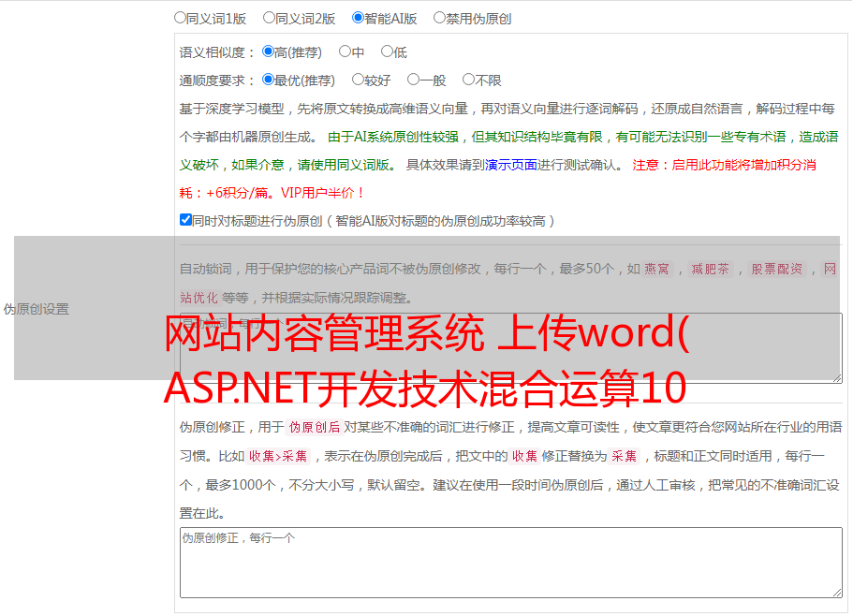Set 语义相似度 to 中
Viewport: 853px width, 616px height.
coord(345,51)
